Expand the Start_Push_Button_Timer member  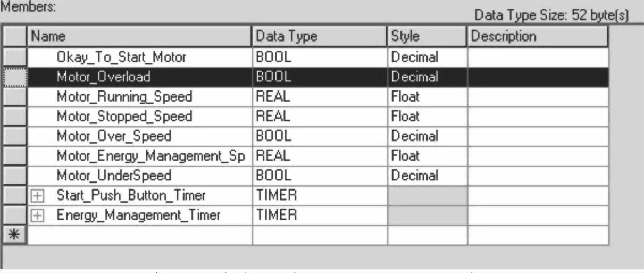[x=34, y=196]
